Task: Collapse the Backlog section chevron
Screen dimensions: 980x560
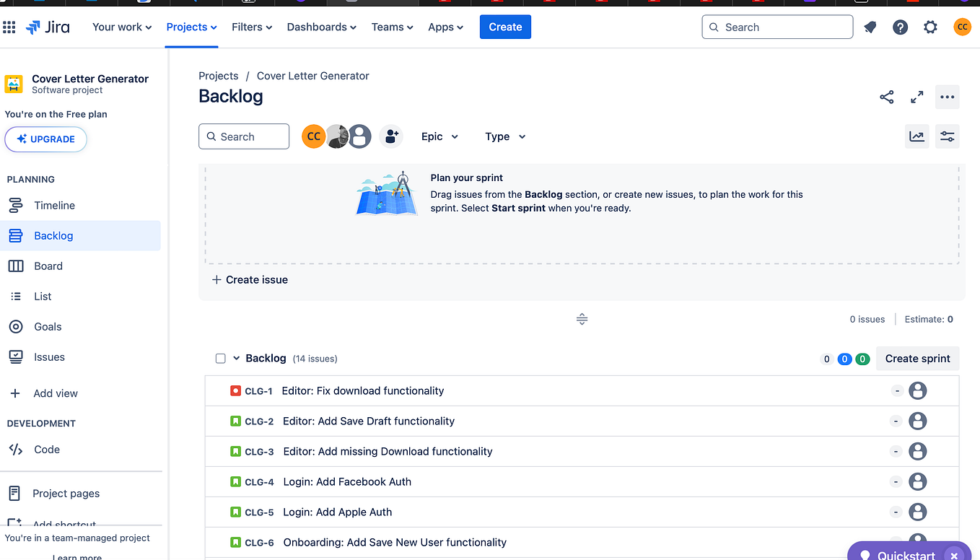Action: (236, 359)
